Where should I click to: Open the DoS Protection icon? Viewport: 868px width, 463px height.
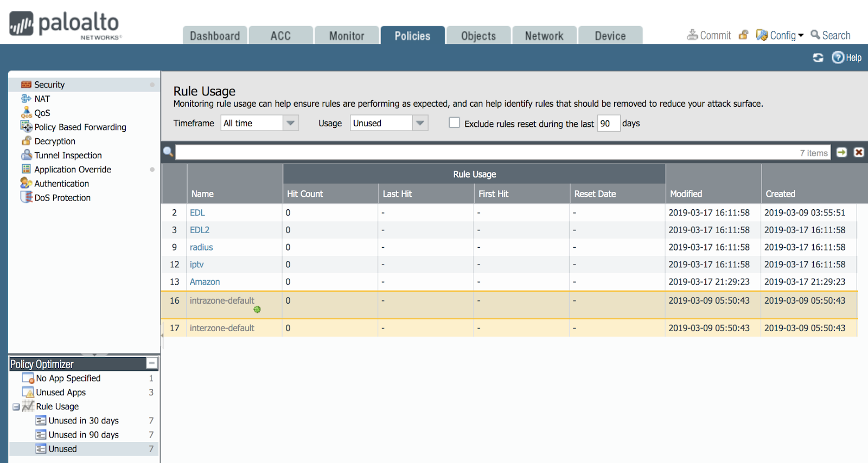tap(26, 197)
